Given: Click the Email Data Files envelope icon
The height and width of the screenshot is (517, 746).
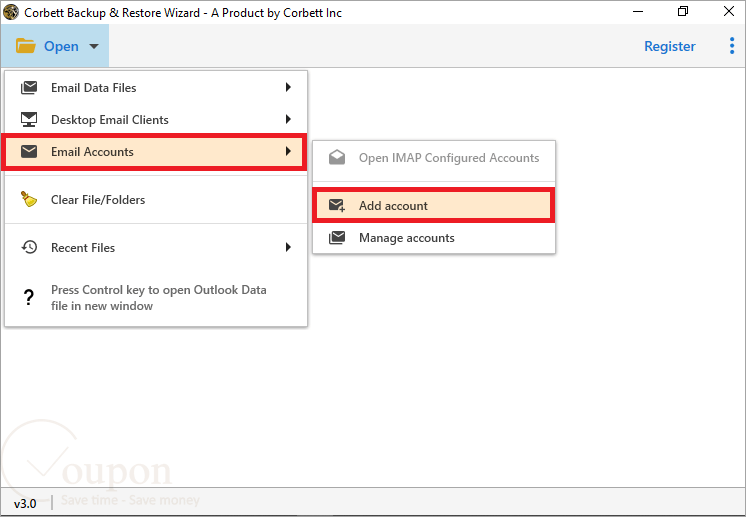Looking at the screenshot, I should coord(29,88).
